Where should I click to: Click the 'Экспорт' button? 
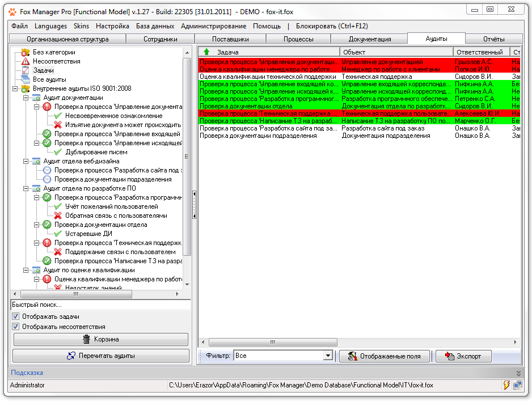pyautogui.click(x=463, y=356)
